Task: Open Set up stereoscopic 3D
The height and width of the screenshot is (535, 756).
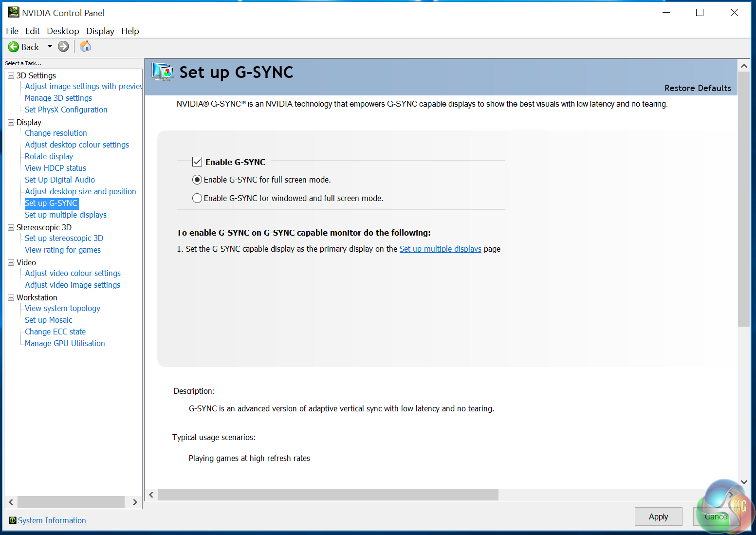Action: [64, 238]
